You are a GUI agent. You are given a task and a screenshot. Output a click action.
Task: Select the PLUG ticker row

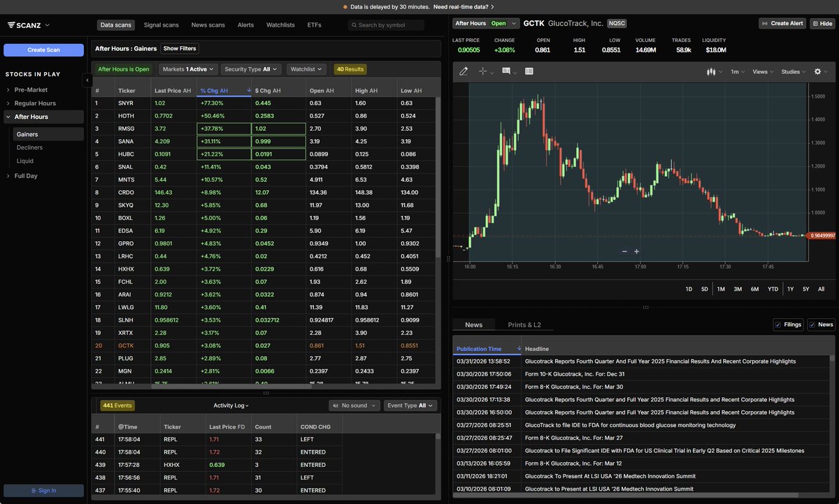coord(263,358)
